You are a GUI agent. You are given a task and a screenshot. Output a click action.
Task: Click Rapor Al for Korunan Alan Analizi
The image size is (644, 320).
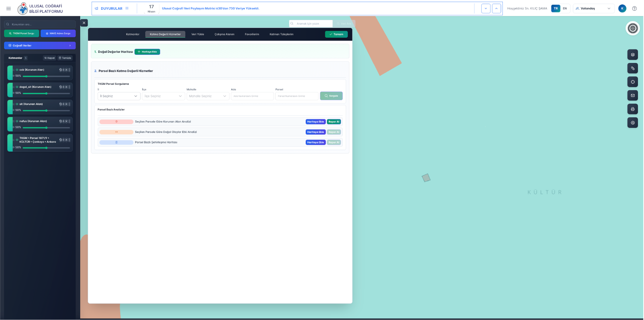click(x=334, y=122)
